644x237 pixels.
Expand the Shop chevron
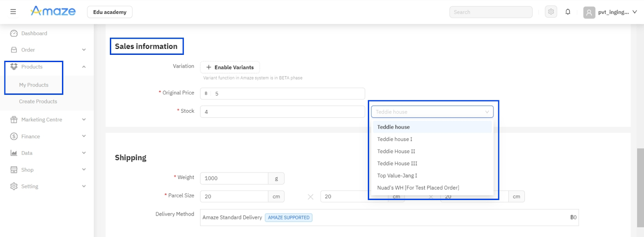pos(84,170)
